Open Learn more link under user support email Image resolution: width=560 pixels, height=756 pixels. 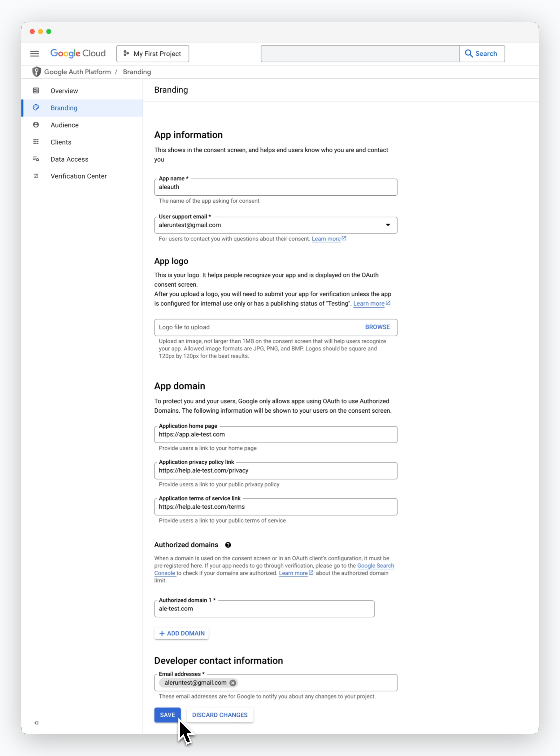point(326,239)
